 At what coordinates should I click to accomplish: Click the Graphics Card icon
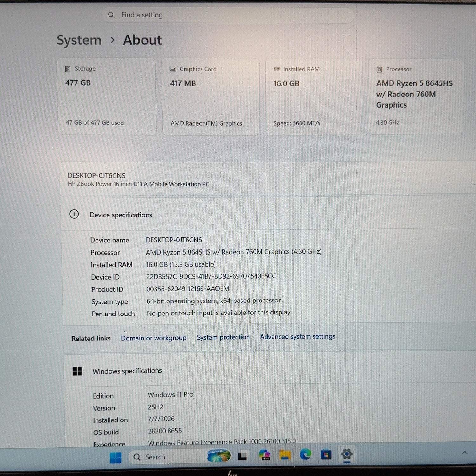[173, 69]
